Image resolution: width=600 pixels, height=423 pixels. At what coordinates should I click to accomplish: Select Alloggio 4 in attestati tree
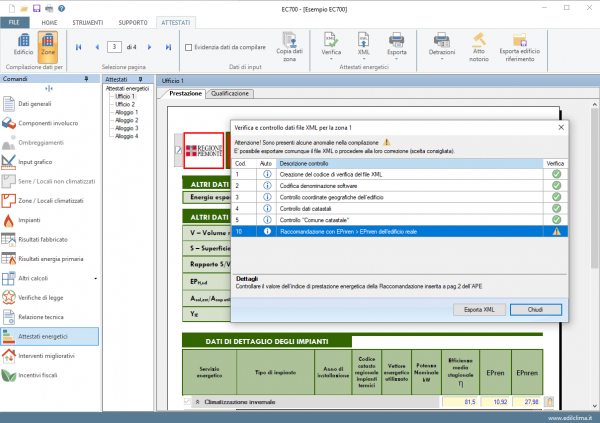[127, 136]
